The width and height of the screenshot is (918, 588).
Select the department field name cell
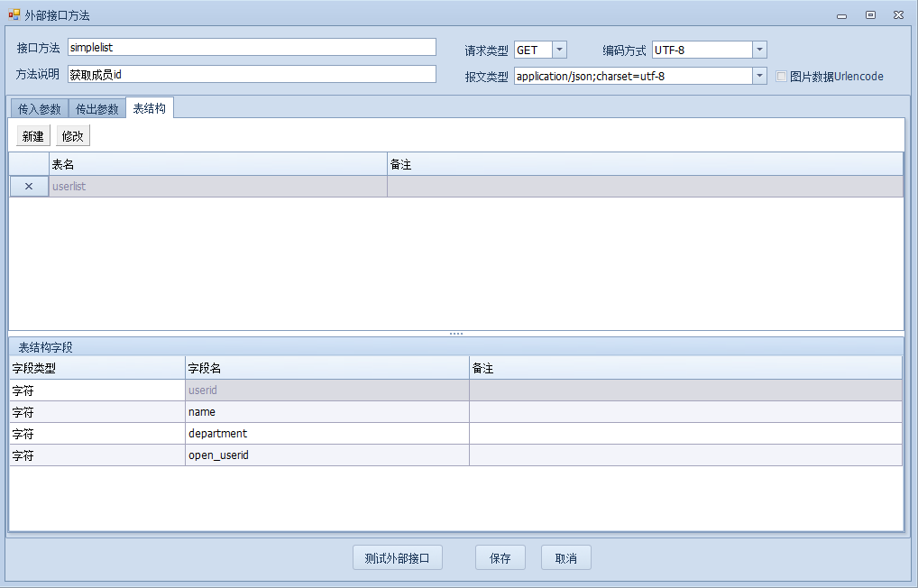point(326,434)
